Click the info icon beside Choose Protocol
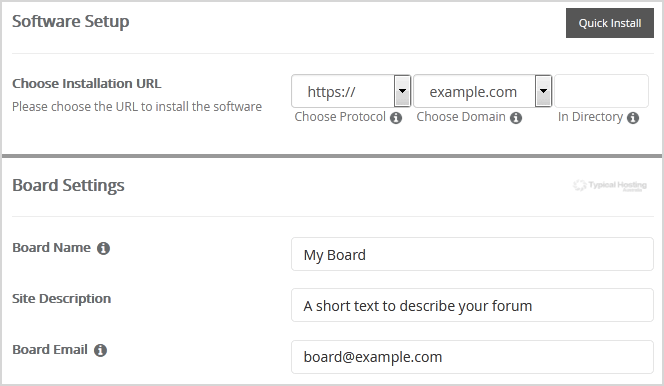 (x=396, y=118)
